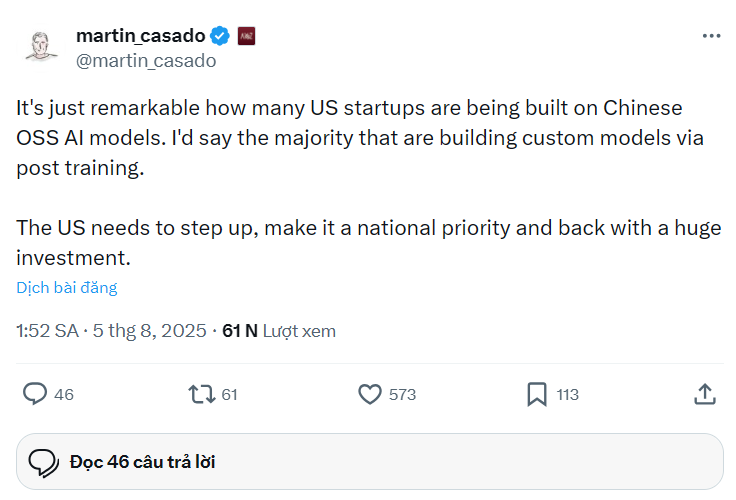The height and width of the screenshot is (500, 736).
Task: Click the blue verified badge
Action: click(x=220, y=36)
